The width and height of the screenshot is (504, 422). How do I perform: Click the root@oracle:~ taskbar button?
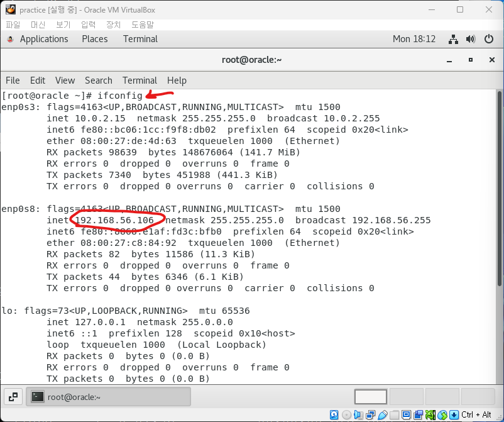(108, 397)
